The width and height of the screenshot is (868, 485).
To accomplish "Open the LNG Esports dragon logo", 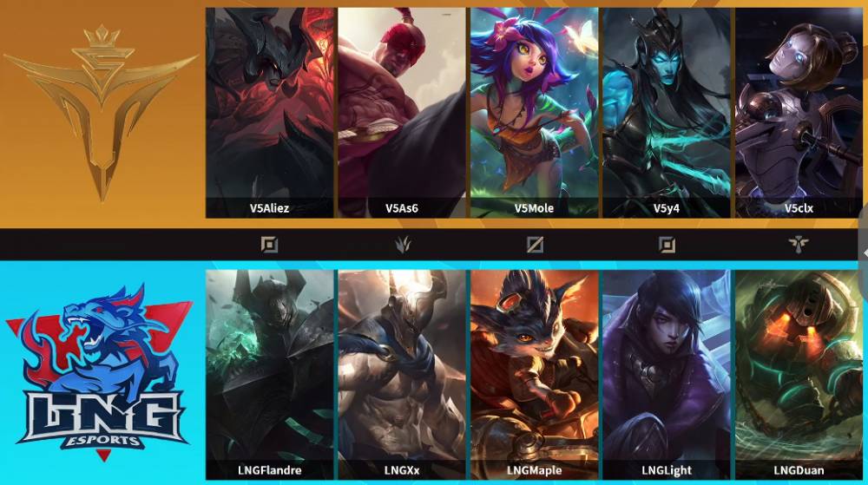I will pos(102,373).
